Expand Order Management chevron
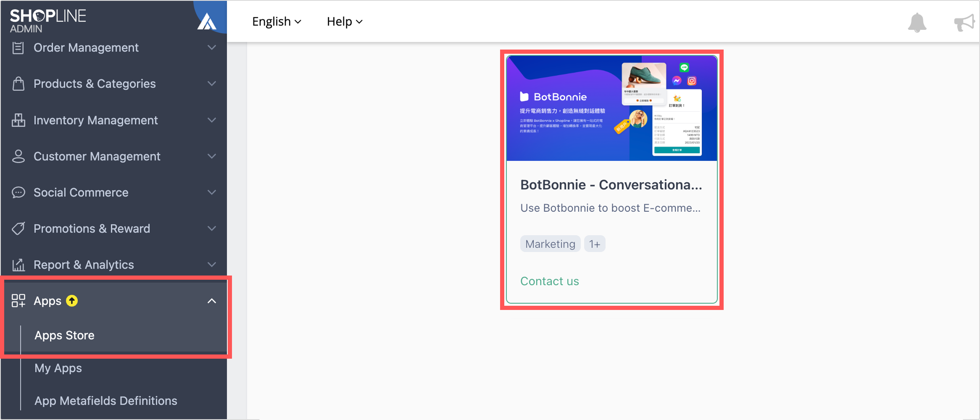Viewport: 980px width, 420px height. 212,47
